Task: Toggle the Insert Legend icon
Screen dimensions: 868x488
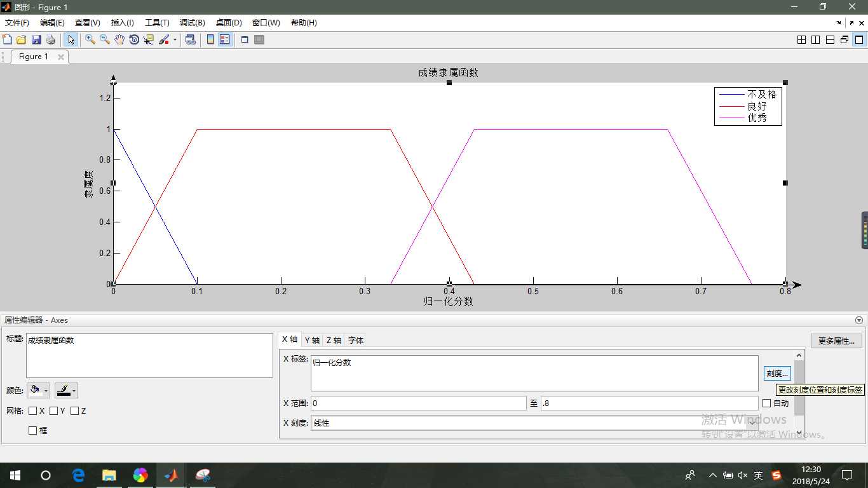Action: pos(224,39)
